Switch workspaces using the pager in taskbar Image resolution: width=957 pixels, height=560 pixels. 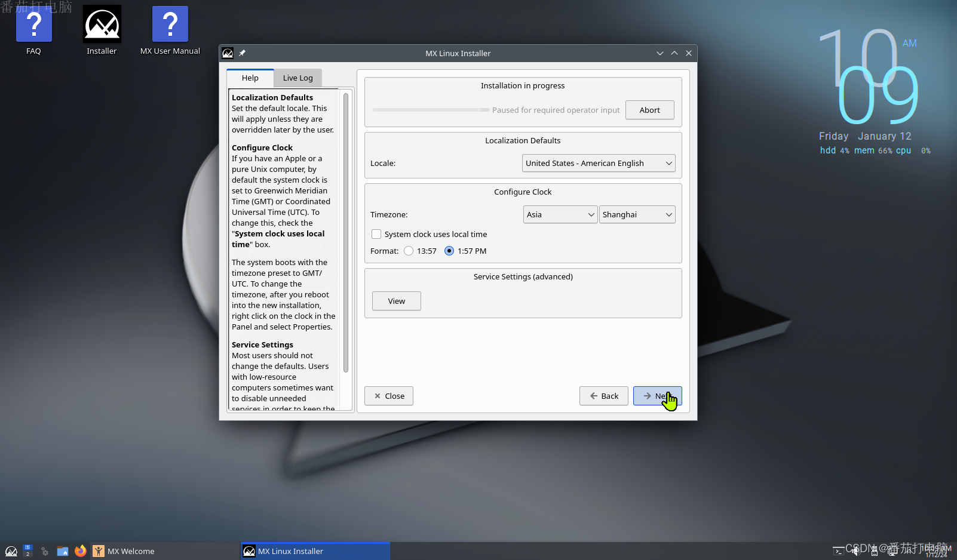[x=27, y=550]
